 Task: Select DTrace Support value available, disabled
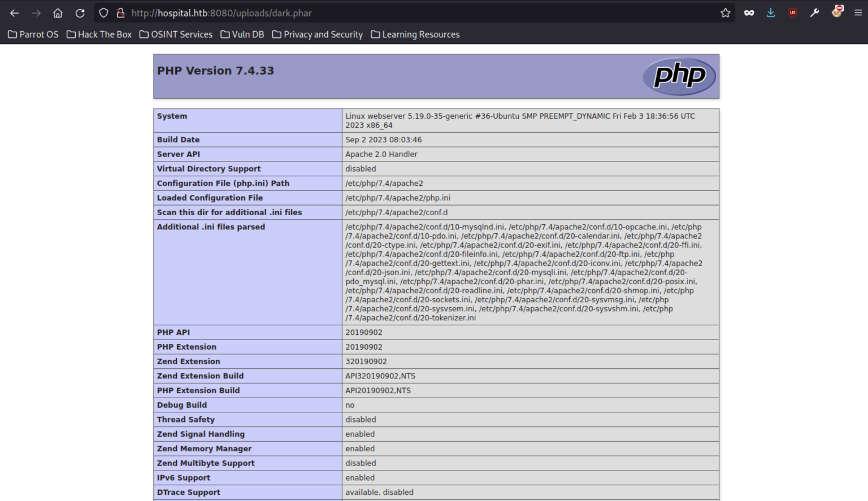[379, 493]
